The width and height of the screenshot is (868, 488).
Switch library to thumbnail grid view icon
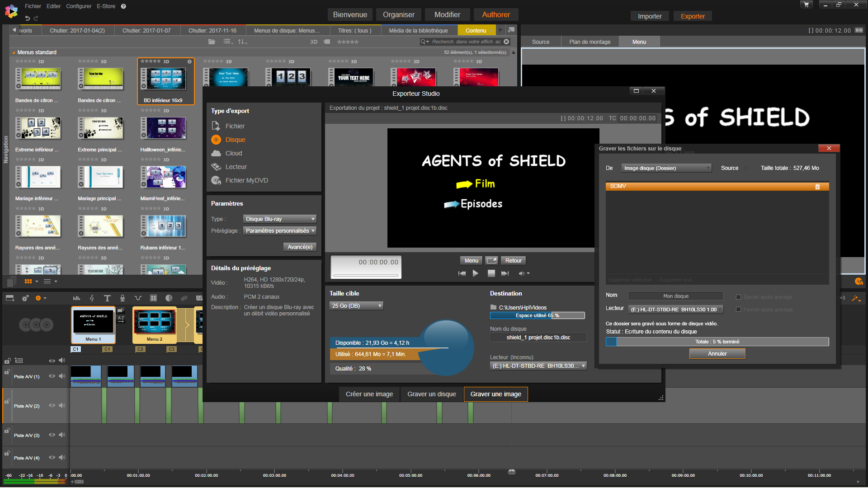28,282
